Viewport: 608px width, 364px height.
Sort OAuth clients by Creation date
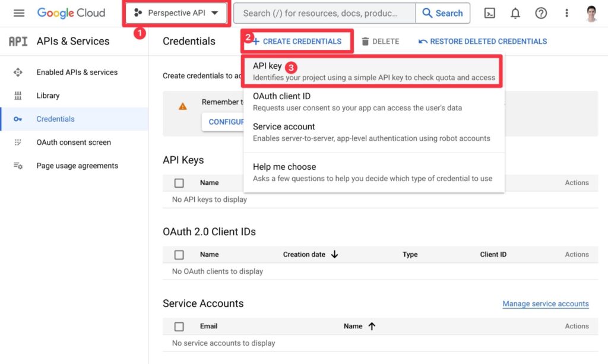(304, 254)
